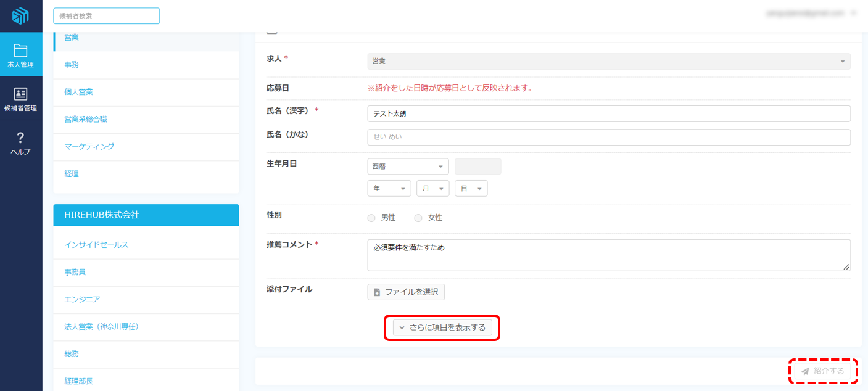Open the 年 year dropdown
The image size is (868, 391).
[389, 189]
